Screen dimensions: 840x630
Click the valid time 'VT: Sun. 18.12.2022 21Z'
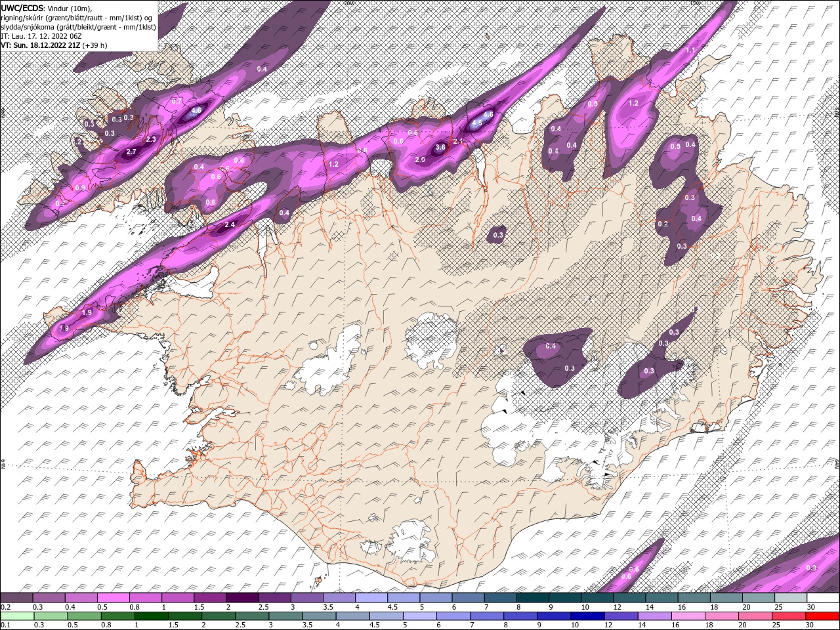(41, 45)
